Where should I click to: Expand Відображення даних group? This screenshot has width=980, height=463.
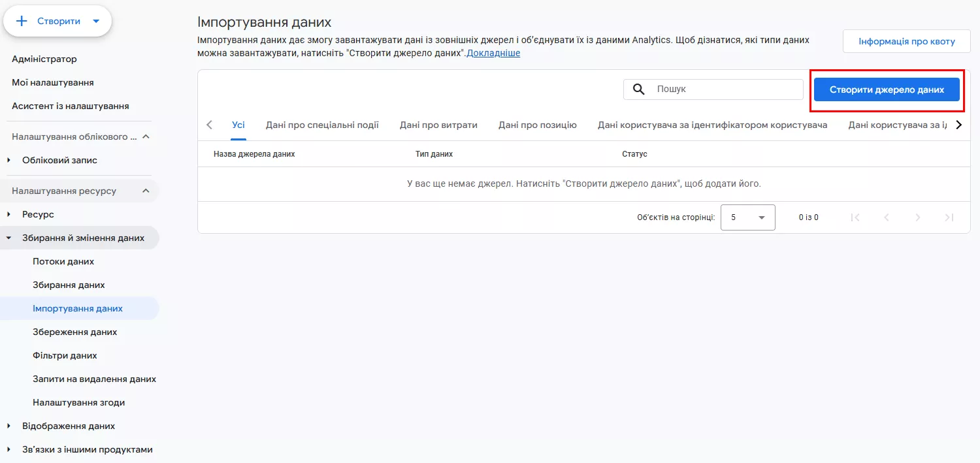pos(9,426)
